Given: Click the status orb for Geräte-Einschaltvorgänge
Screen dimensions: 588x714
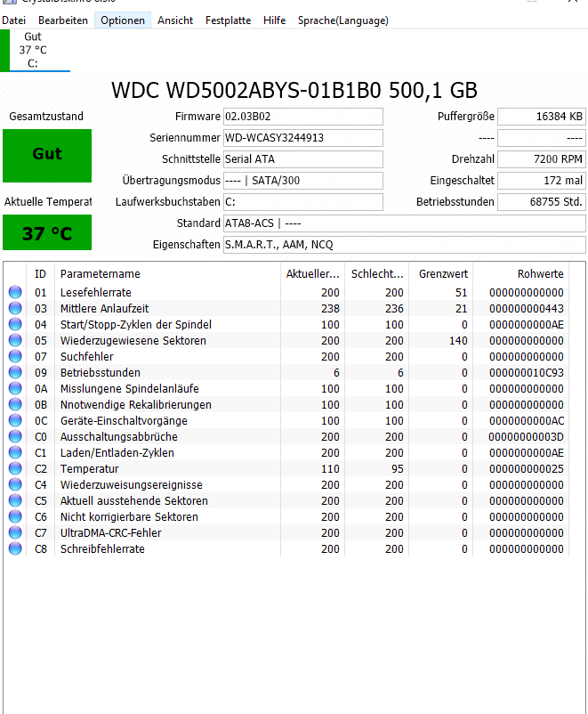Looking at the screenshot, I should (x=15, y=420).
